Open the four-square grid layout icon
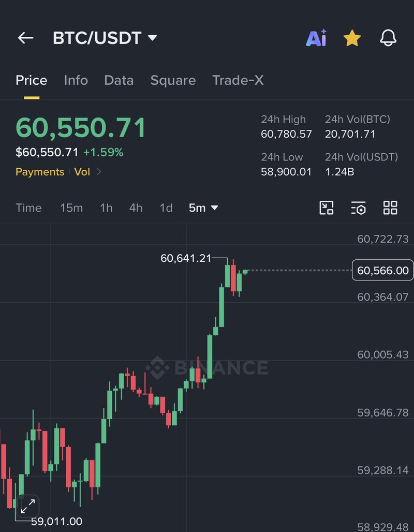 click(x=390, y=208)
